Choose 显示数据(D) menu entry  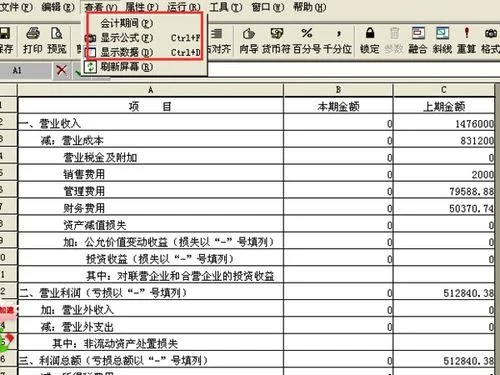coord(144,52)
